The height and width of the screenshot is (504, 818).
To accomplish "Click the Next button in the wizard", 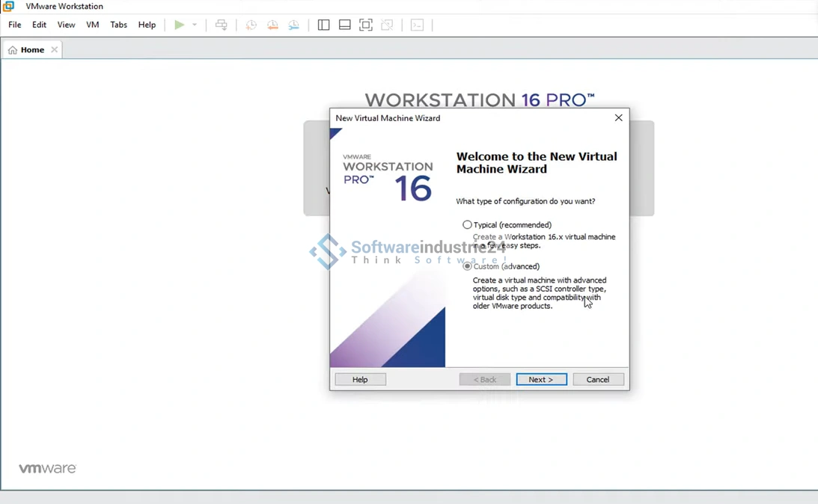I will click(541, 379).
